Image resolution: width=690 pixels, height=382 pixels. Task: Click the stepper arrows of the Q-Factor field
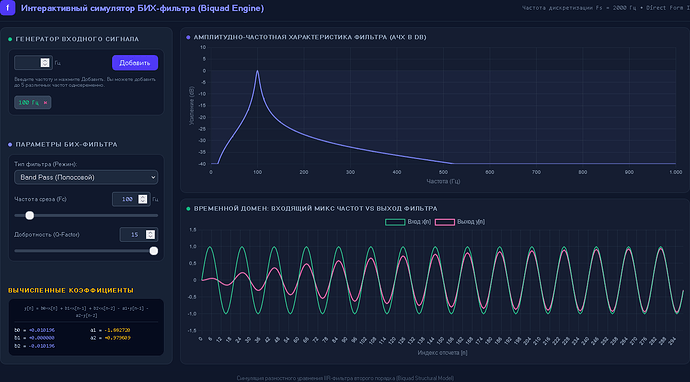tap(150, 235)
